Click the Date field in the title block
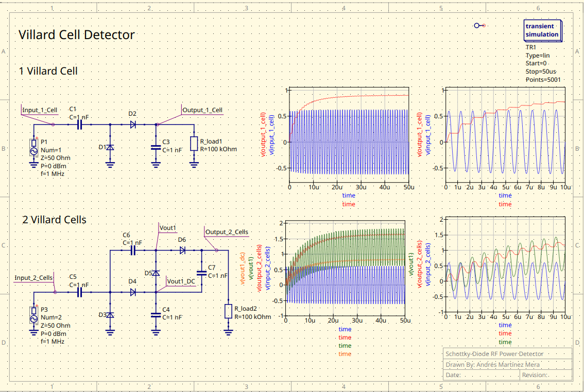The image size is (584, 392). 453,375
